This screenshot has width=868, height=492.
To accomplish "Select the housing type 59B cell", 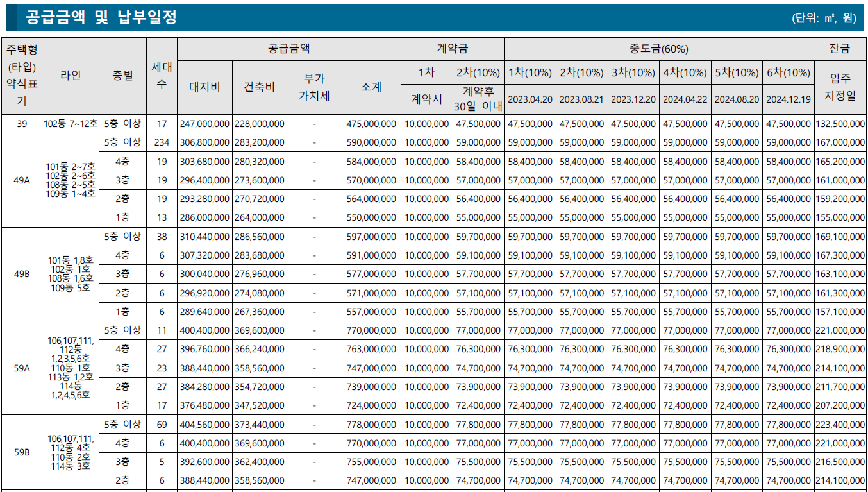I will (22, 453).
